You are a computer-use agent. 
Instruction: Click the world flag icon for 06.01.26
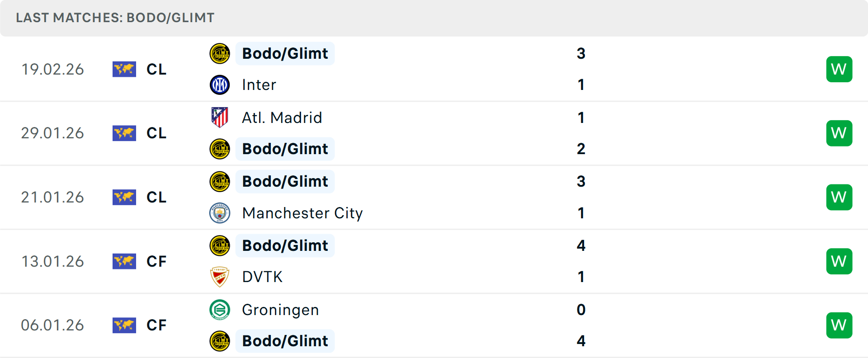pos(124,325)
